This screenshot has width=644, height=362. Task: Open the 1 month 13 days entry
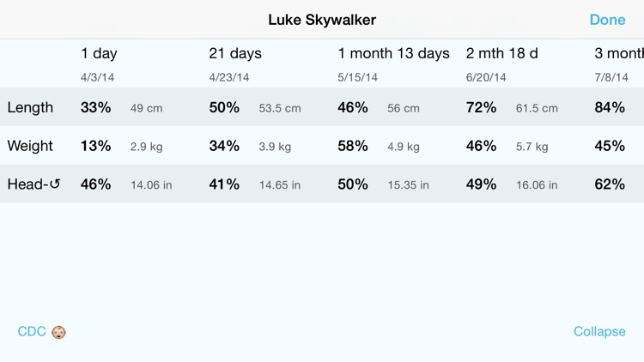click(393, 53)
